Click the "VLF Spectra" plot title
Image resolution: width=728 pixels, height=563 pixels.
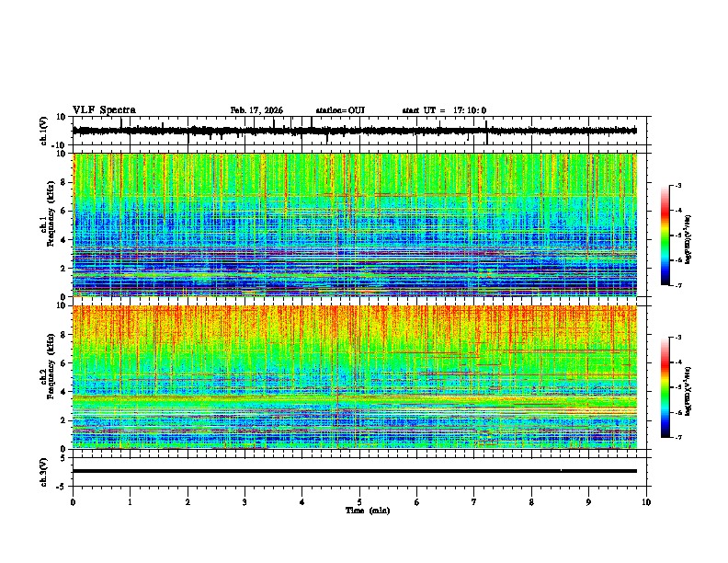[104, 110]
